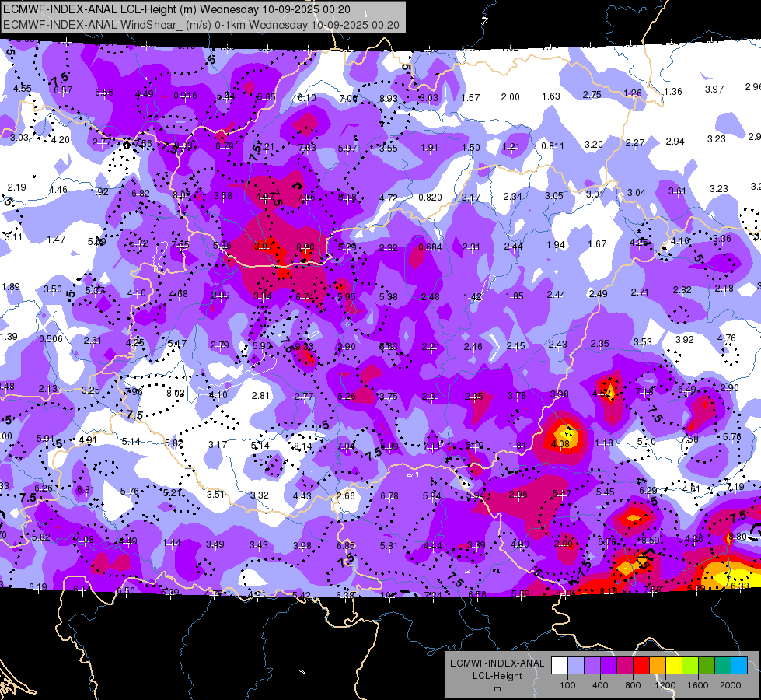Click the legend value 100
761x700 pixels.
(567, 685)
